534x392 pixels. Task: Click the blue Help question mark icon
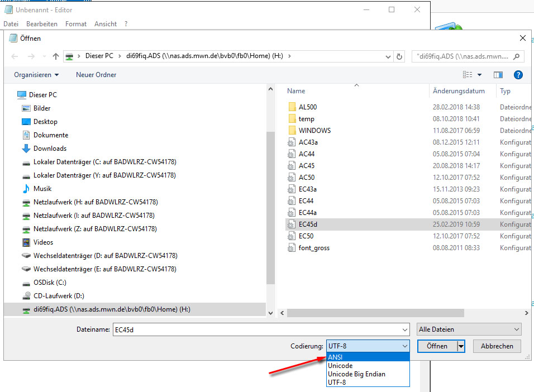point(518,75)
